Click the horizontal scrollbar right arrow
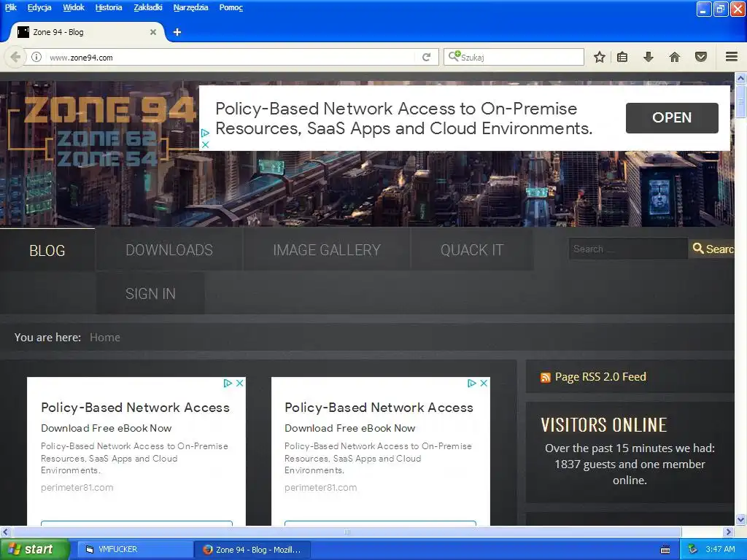The image size is (747, 560). pos(728,532)
